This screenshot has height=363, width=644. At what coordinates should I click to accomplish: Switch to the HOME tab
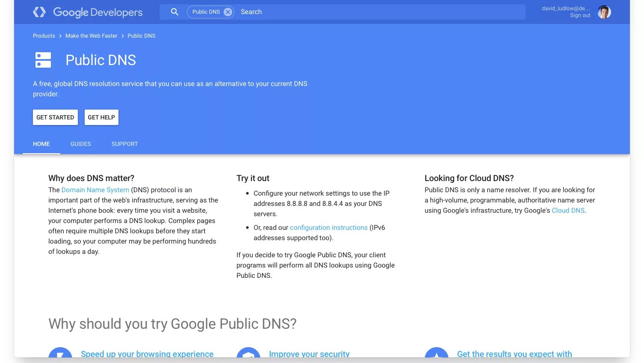coord(41,144)
